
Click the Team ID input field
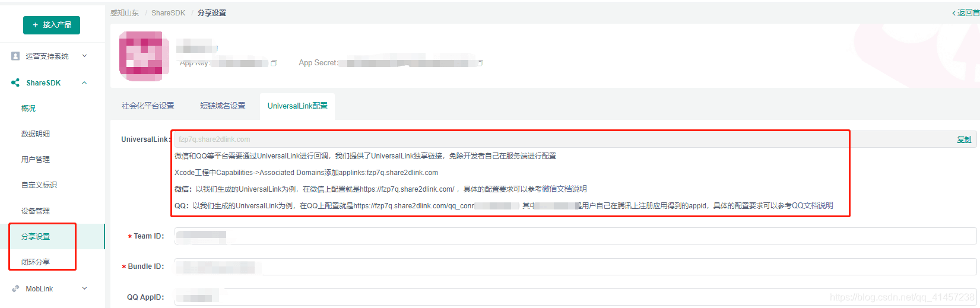(x=575, y=236)
